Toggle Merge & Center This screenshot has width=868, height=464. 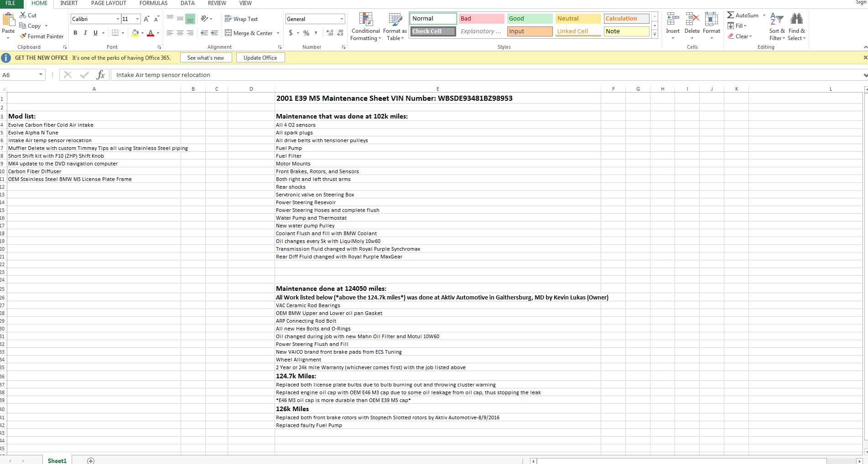coord(249,33)
